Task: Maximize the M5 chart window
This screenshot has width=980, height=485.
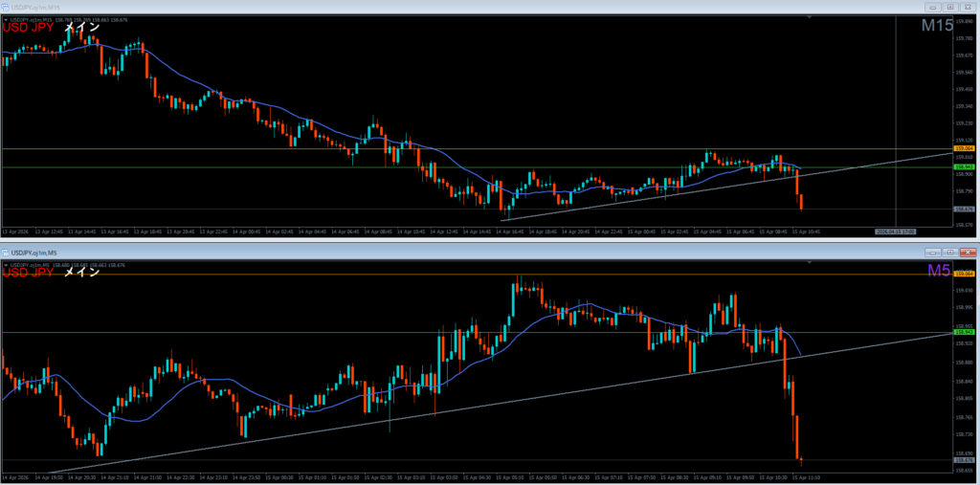Action: pyautogui.click(x=950, y=252)
